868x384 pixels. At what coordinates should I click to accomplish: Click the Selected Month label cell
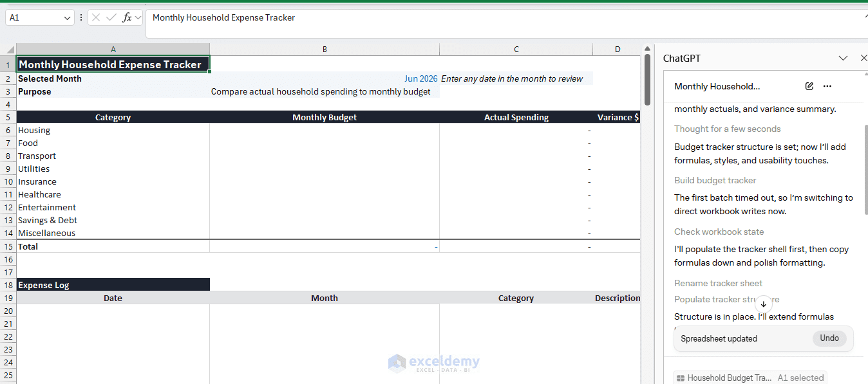113,78
